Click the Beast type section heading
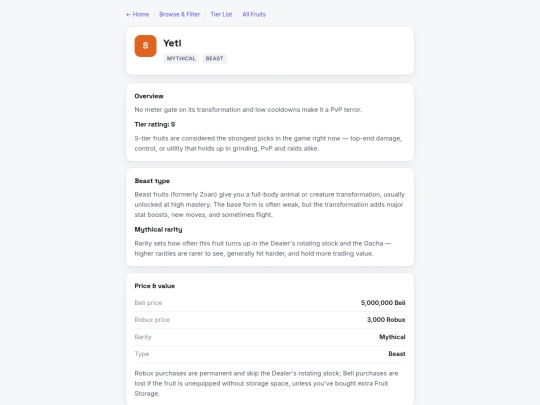The width and height of the screenshot is (540, 405). click(x=152, y=181)
